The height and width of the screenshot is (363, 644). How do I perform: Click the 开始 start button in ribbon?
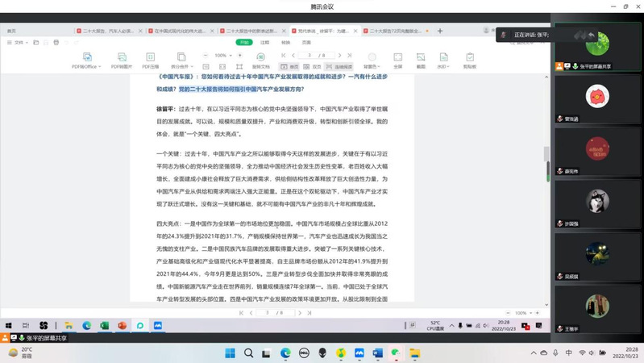[244, 42]
